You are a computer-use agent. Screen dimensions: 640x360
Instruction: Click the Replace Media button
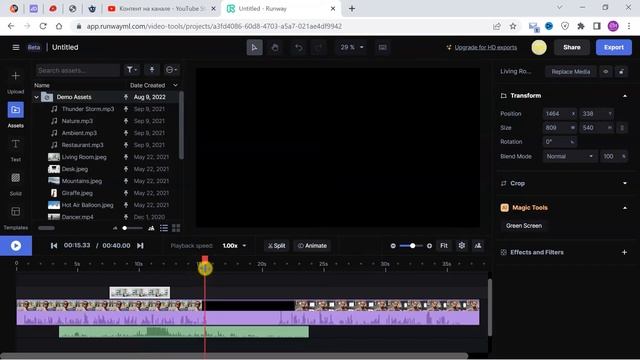(571, 72)
